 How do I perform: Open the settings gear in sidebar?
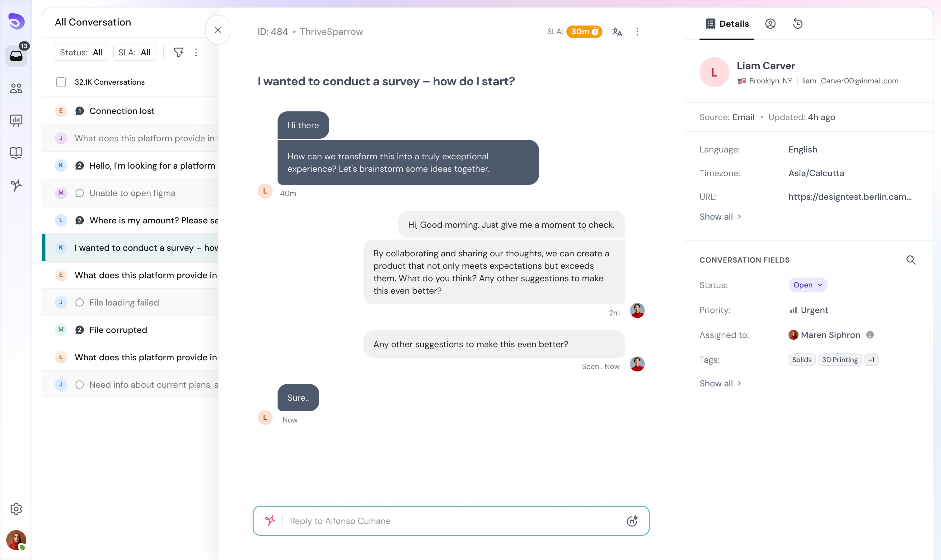[16, 509]
